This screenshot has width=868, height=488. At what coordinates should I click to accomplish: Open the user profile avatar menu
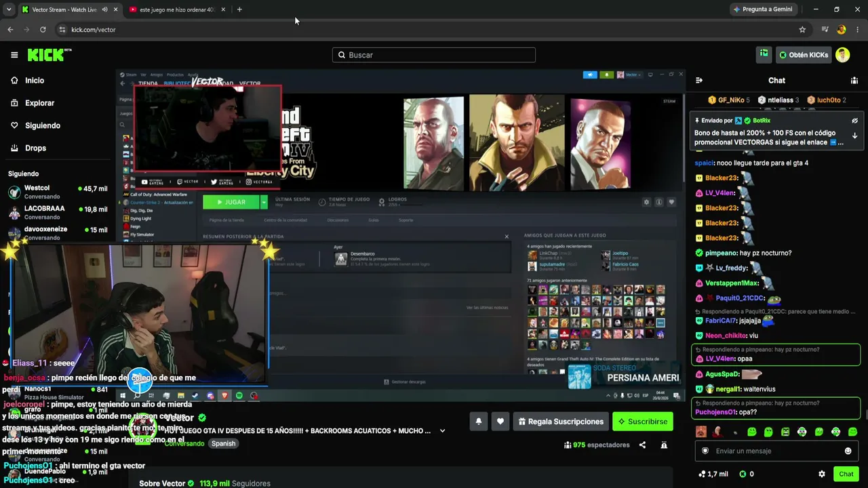(x=843, y=55)
